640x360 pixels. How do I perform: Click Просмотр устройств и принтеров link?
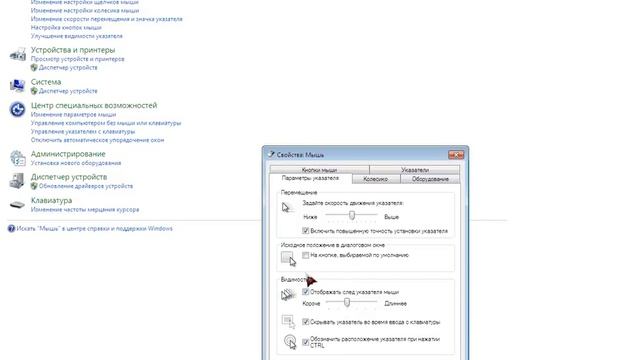(x=78, y=59)
